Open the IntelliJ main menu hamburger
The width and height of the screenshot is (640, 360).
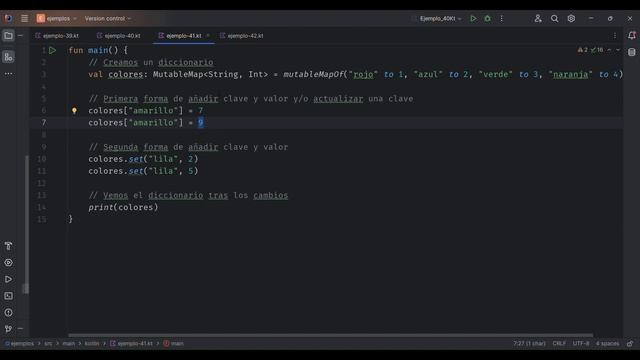[24, 18]
